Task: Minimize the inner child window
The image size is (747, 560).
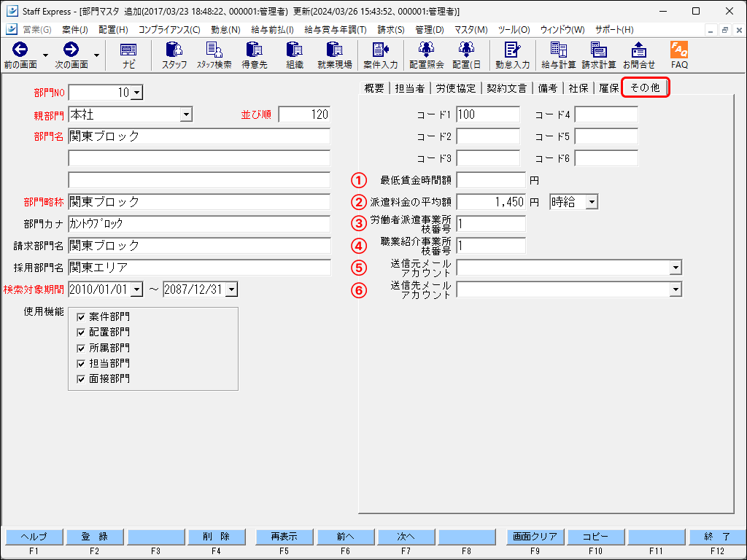Action: [711, 30]
